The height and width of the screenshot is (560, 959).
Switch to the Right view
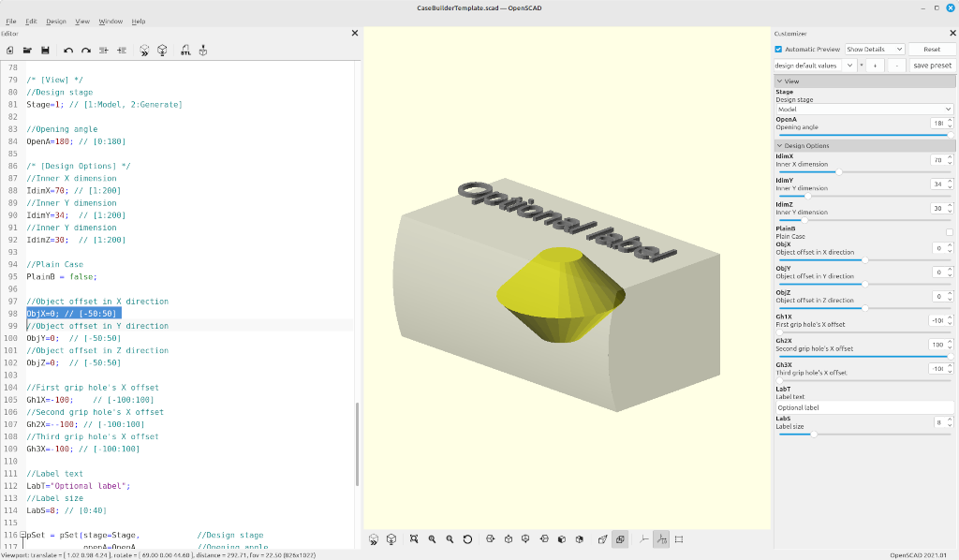[490, 539]
